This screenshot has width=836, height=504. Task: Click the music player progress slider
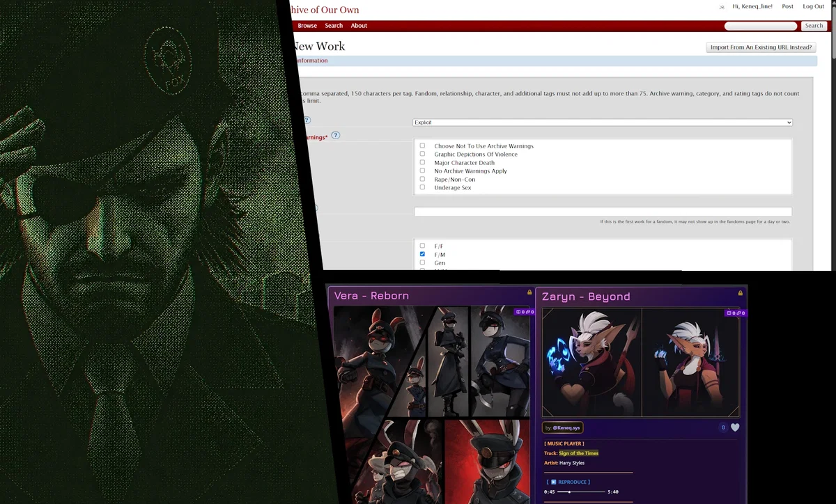point(580,492)
